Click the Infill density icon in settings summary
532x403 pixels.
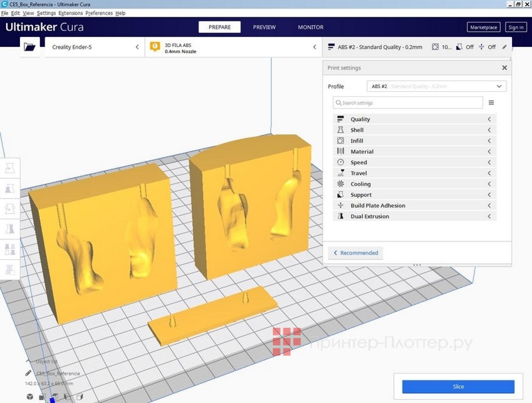click(437, 47)
